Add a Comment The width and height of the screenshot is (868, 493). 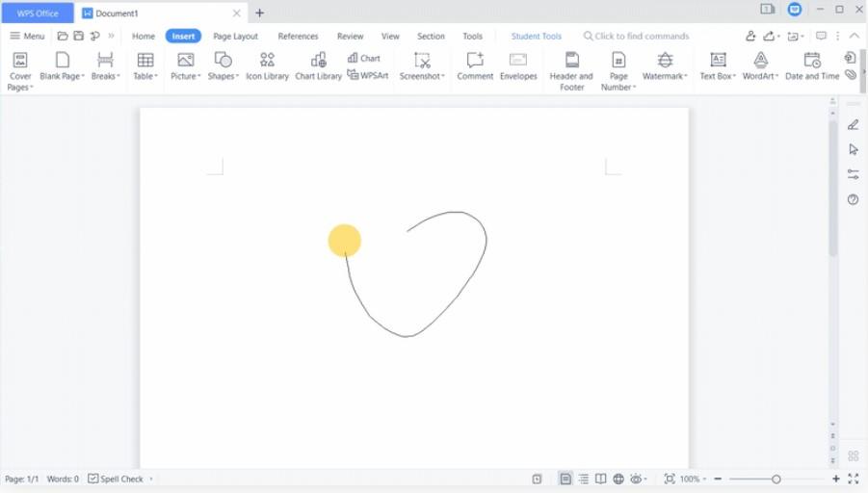(475, 65)
